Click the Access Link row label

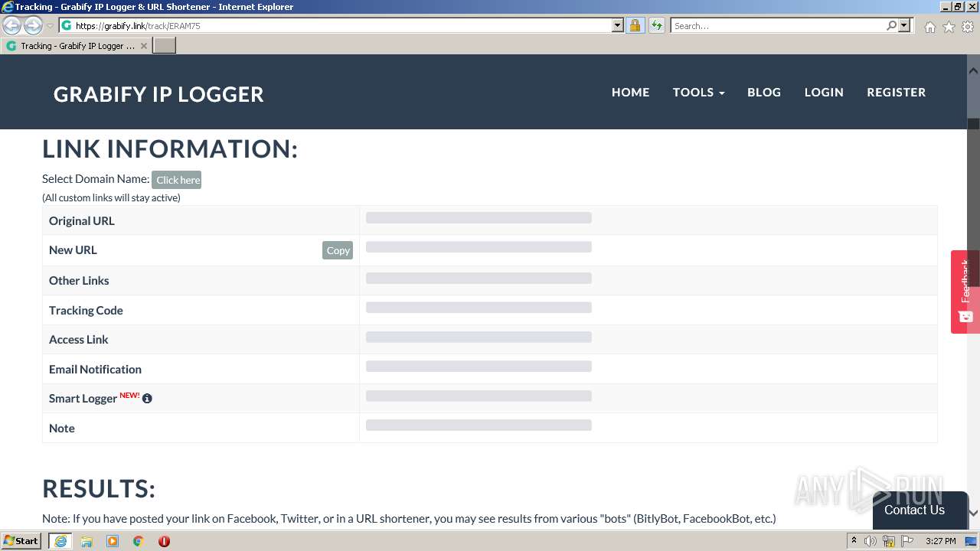pos(79,339)
